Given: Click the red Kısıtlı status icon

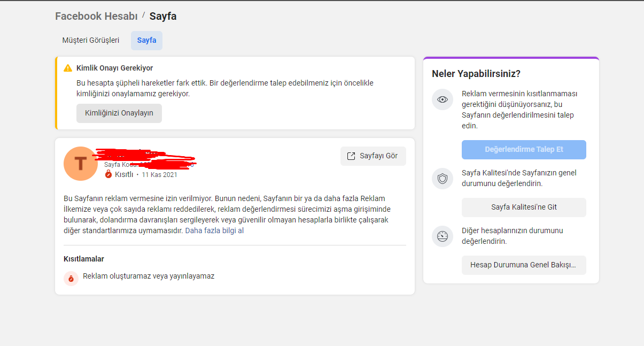Looking at the screenshot, I should click(x=108, y=174).
